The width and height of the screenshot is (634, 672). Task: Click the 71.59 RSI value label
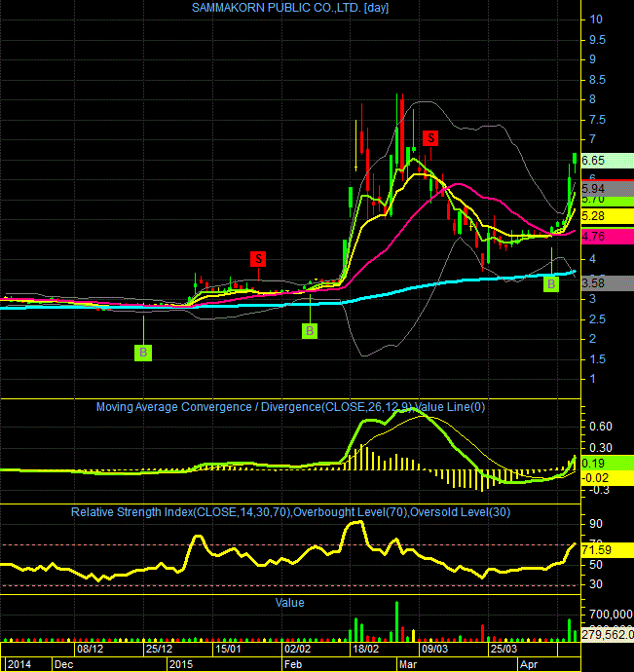[607, 550]
